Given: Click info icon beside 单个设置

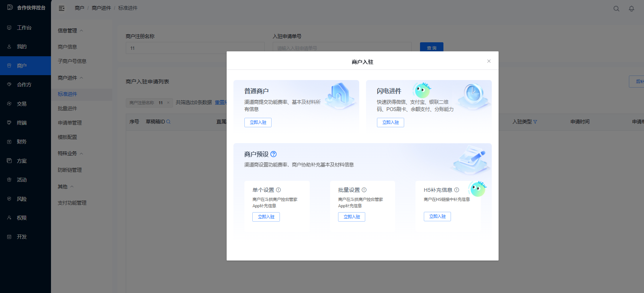Looking at the screenshot, I should point(278,190).
